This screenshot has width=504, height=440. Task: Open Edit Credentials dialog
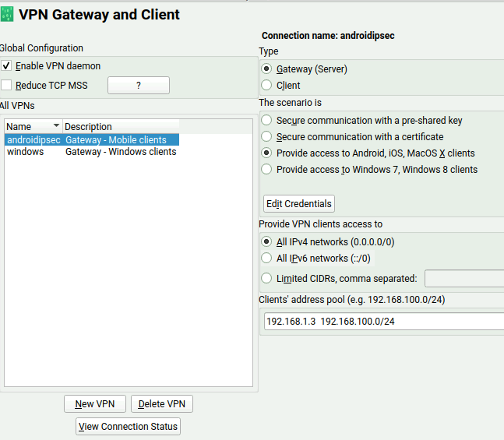pyautogui.click(x=299, y=204)
